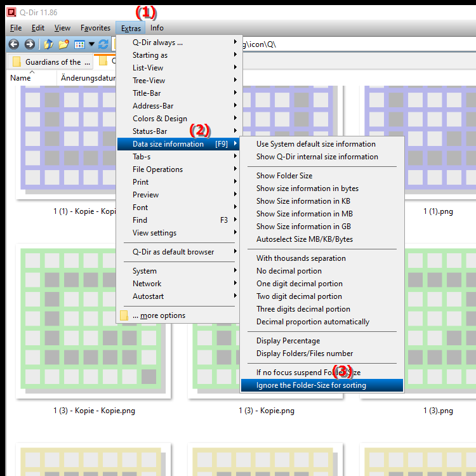Open the System submenu
Viewport: 476px width, 476px height.
coord(178,271)
